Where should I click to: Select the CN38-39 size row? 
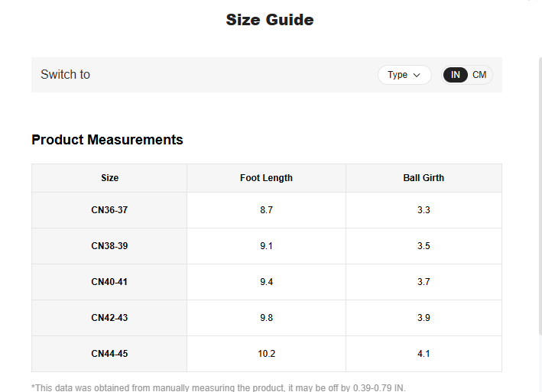click(x=109, y=246)
